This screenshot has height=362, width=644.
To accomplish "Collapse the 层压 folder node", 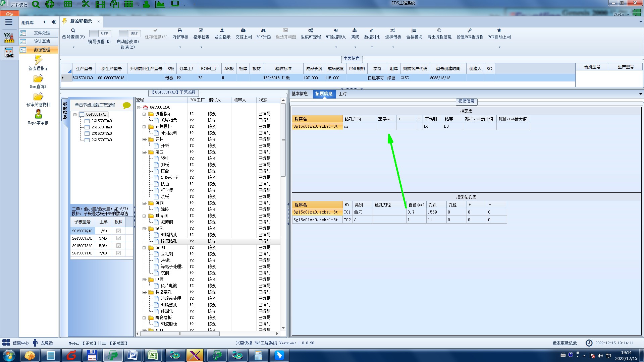I will [145, 152].
